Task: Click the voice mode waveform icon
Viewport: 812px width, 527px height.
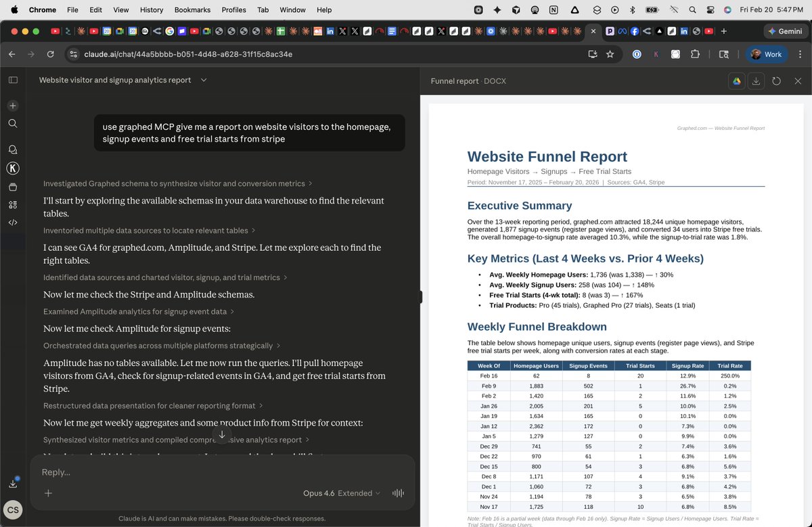Action: coord(398,493)
